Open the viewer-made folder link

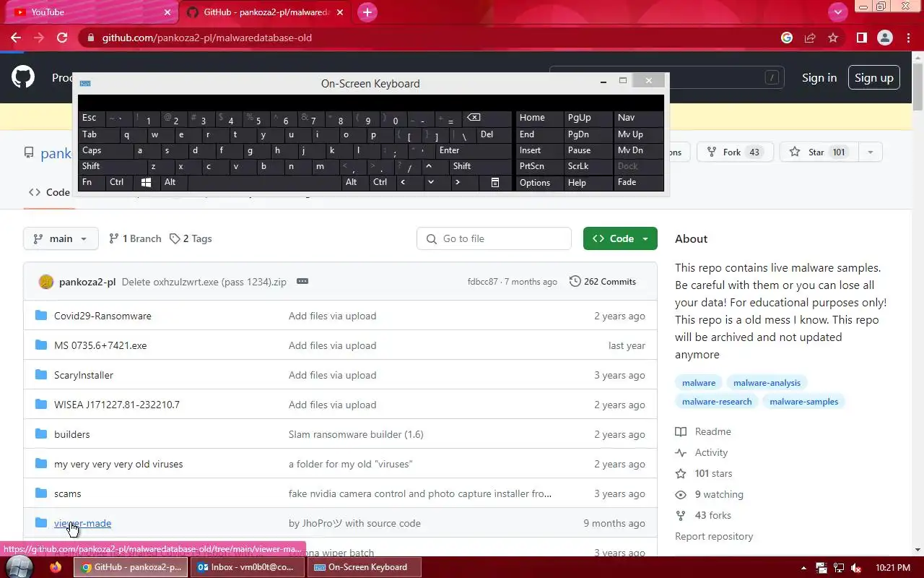click(82, 523)
